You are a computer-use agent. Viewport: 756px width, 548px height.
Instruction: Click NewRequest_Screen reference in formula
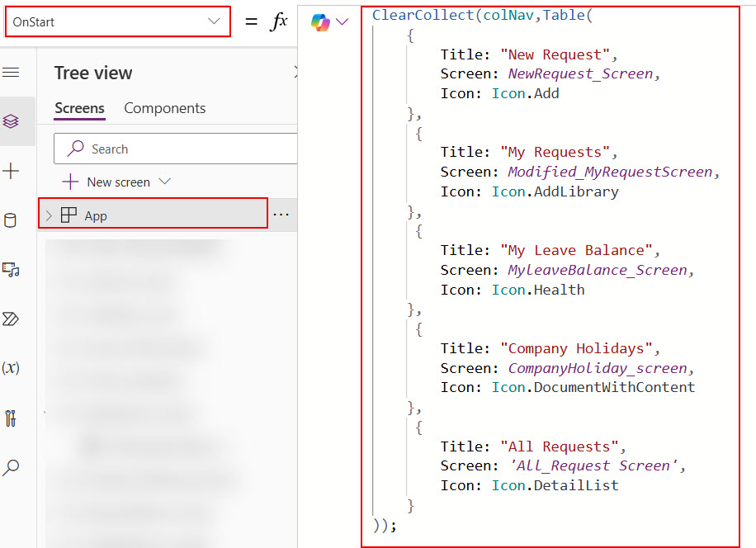pyautogui.click(x=580, y=73)
